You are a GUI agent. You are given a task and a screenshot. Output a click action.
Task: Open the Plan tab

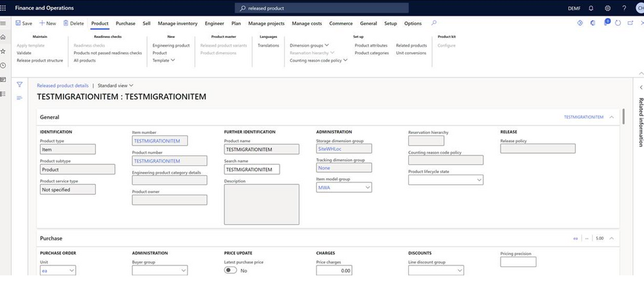tap(236, 23)
